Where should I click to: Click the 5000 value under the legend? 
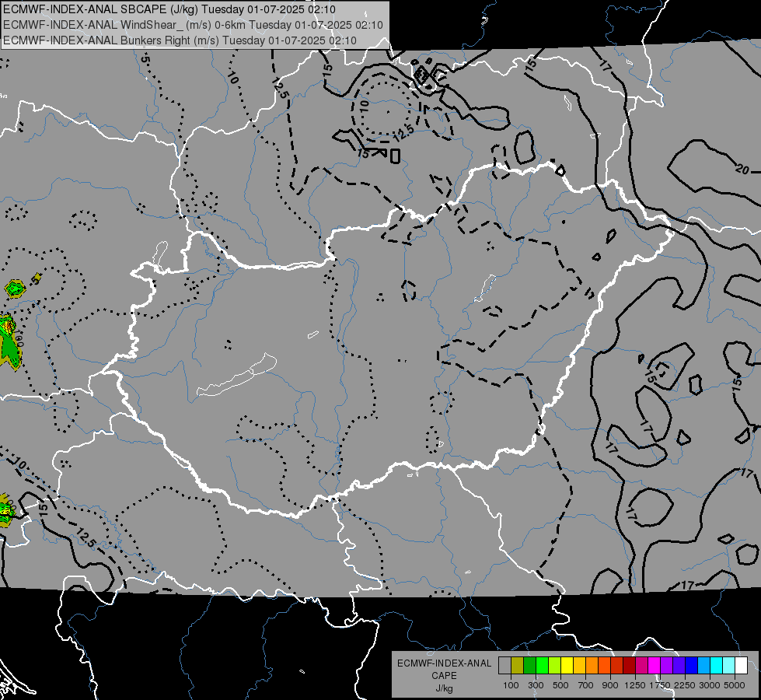point(735,685)
